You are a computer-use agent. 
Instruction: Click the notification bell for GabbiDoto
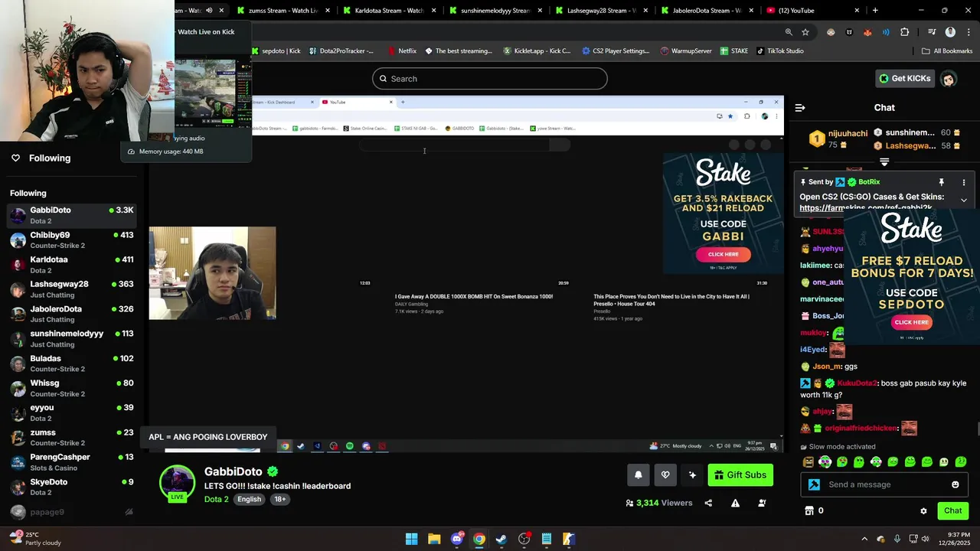coord(639,475)
